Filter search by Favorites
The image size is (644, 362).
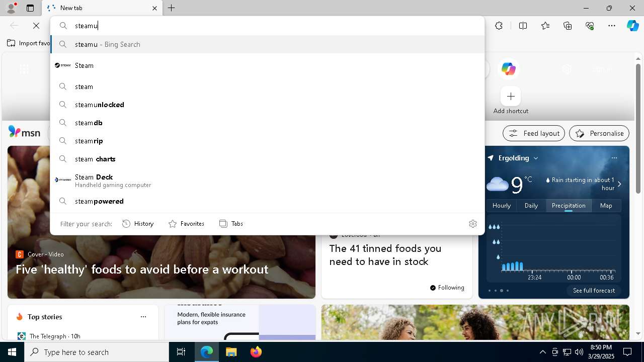click(x=186, y=224)
